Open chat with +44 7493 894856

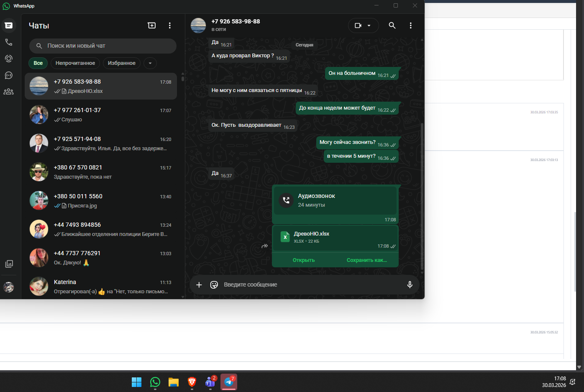[x=101, y=229]
